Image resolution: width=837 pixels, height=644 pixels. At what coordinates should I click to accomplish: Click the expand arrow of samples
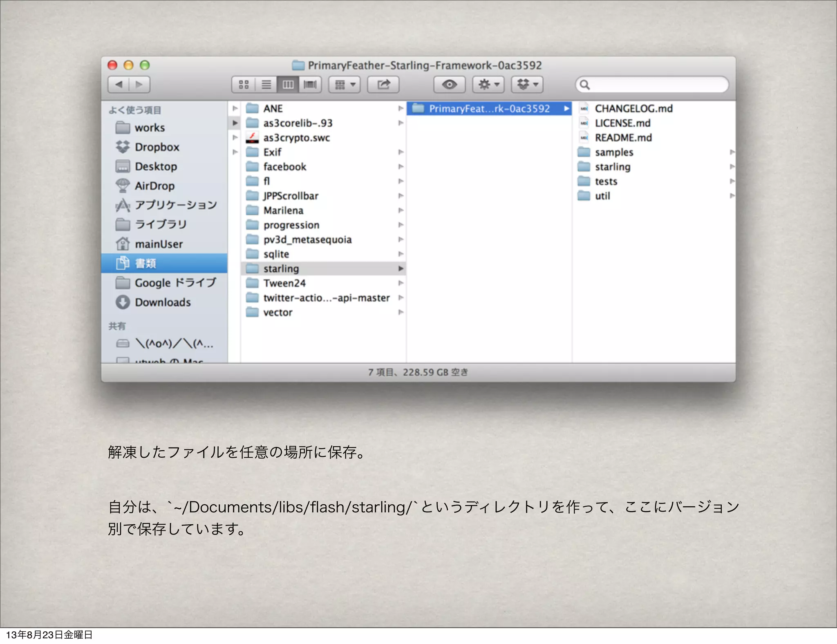732,152
